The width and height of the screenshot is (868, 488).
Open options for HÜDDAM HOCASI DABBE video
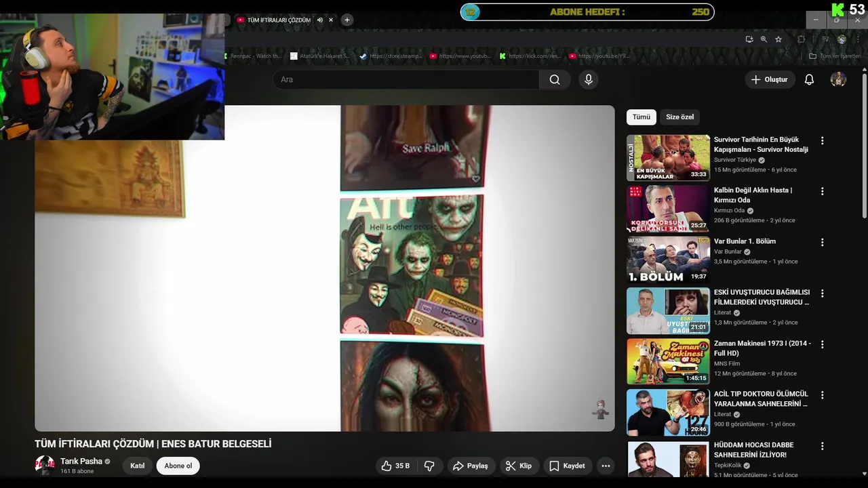coord(822,446)
